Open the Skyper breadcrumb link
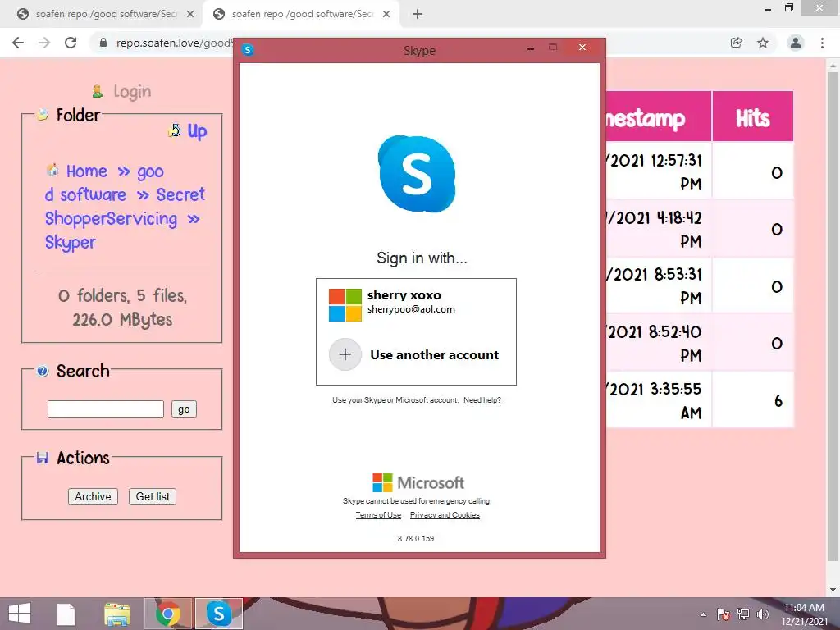840x630 pixels. [x=71, y=243]
